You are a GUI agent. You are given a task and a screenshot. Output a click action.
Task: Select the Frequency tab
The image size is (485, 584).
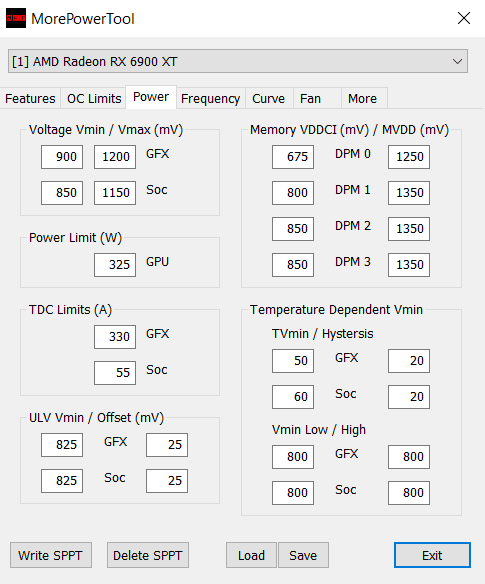[x=210, y=99]
